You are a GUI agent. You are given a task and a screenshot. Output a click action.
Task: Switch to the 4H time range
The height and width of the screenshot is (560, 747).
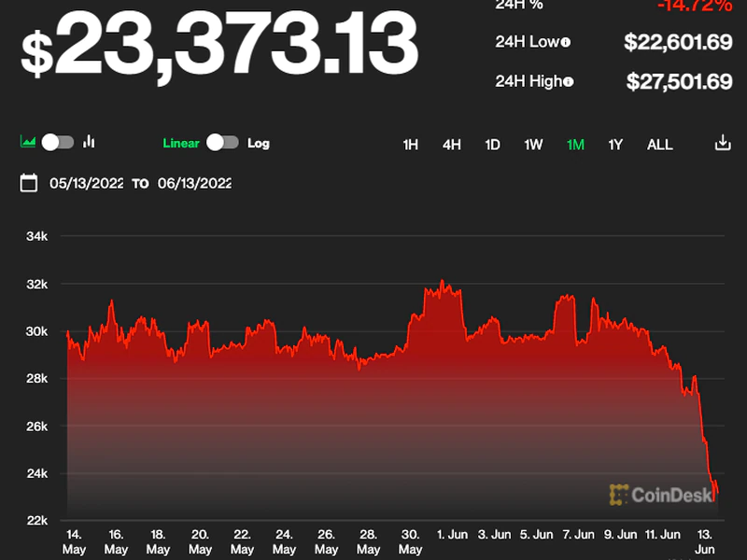(x=451, y=145)
